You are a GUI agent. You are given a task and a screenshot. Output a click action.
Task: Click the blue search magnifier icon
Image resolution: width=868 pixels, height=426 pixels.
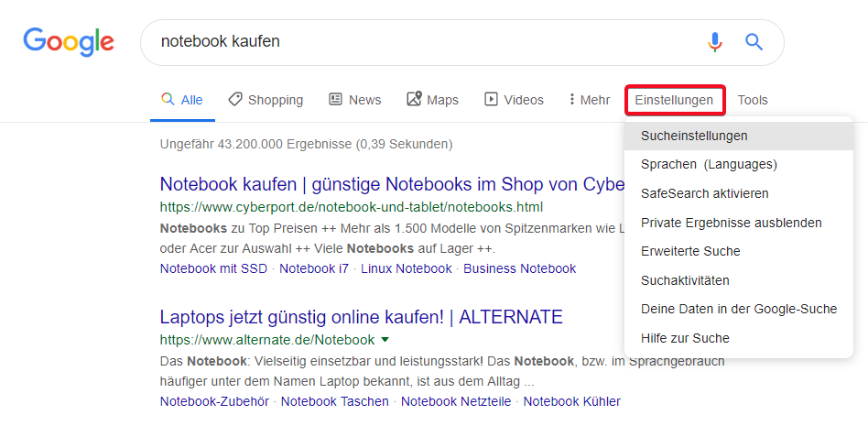point(754,41)
